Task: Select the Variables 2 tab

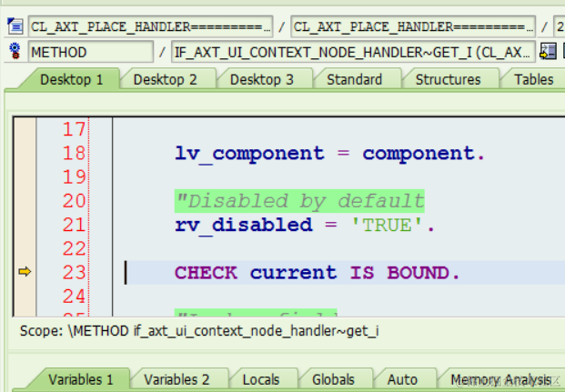Action: point(177,379)
